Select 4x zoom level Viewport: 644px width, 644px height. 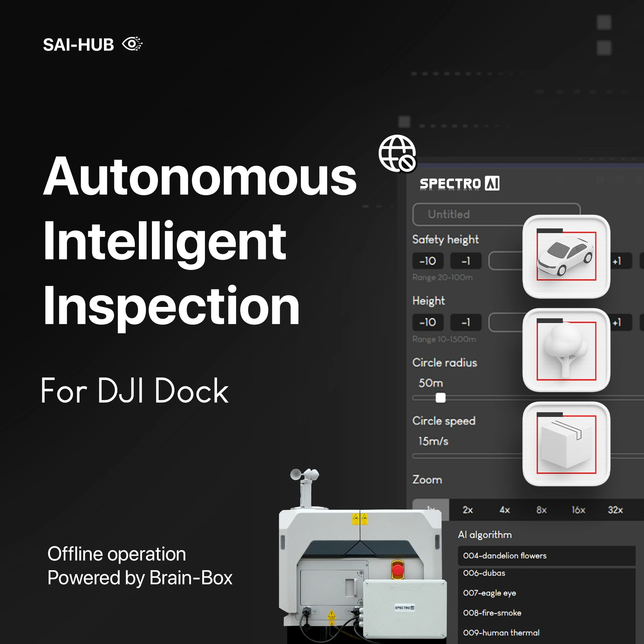504,510
